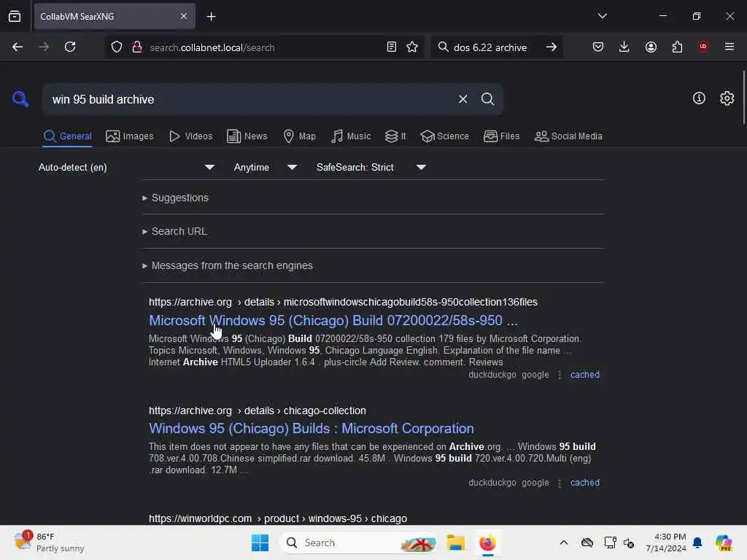Switch to Science tab
This screenshot has width=747, height=560.
(x=444, y=136)
